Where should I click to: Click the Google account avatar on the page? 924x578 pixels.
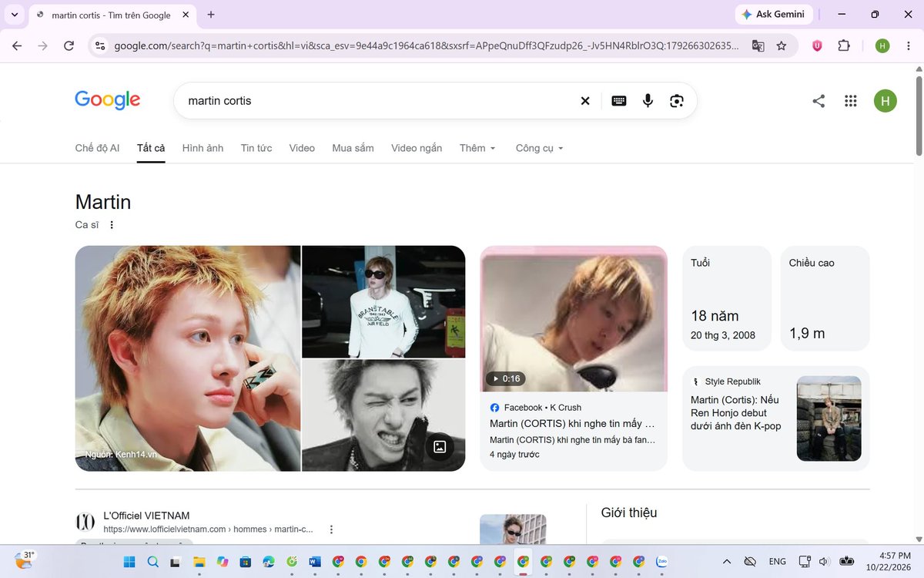(x=885, y=101)
